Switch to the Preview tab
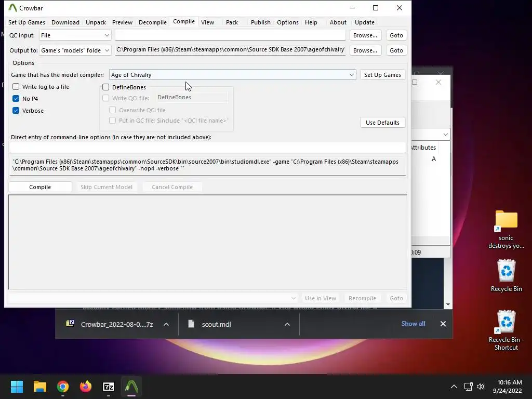 point(122,22)
